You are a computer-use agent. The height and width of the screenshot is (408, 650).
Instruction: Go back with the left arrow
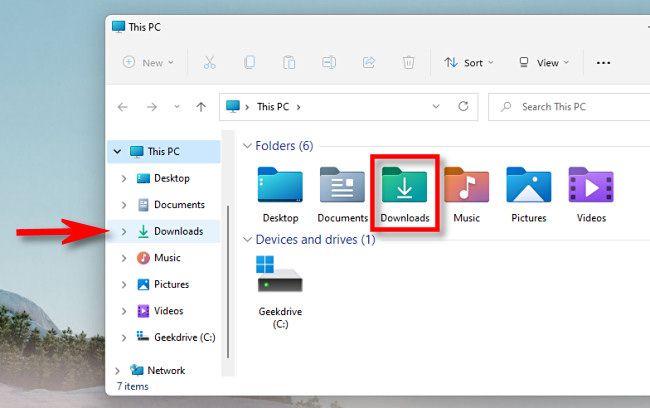[x=122, y=107]
